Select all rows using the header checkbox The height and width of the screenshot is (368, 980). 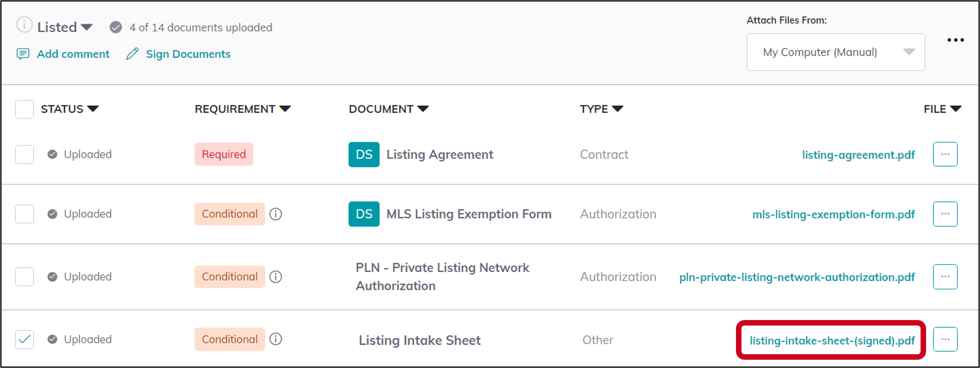pos(24,109)
